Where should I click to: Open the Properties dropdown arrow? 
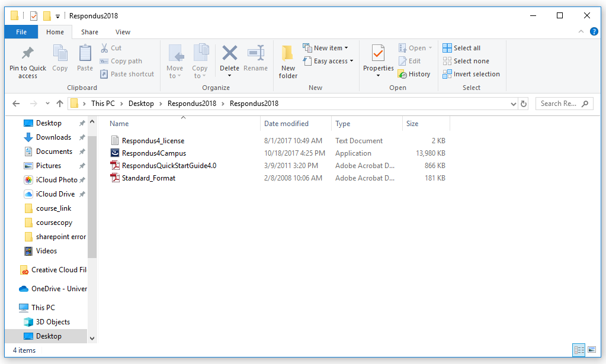pyautogui.click(x=378, y=76)
